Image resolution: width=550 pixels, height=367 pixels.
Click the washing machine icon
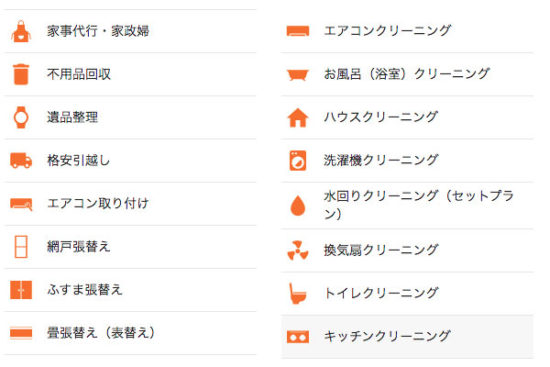298,161
